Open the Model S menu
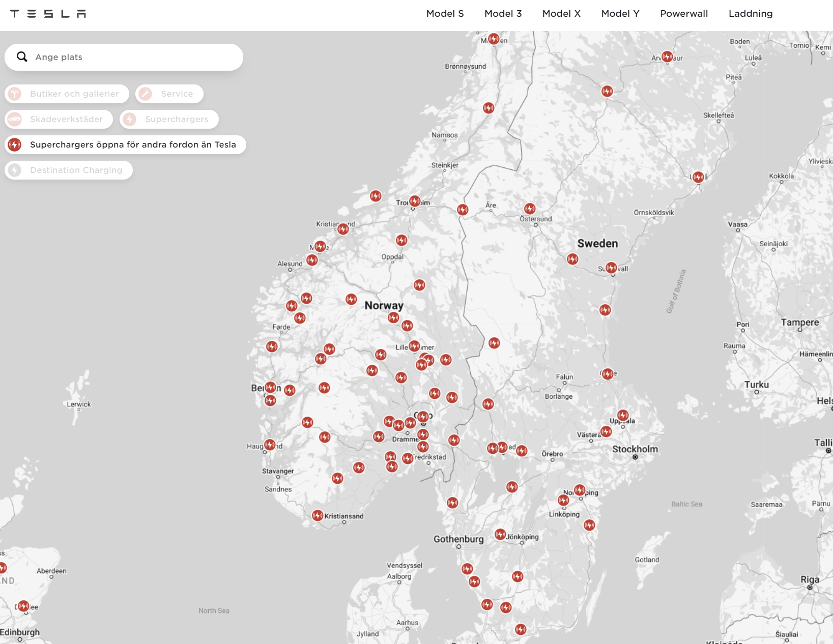Viewport: 833px width, 644px height. point(445,14)
